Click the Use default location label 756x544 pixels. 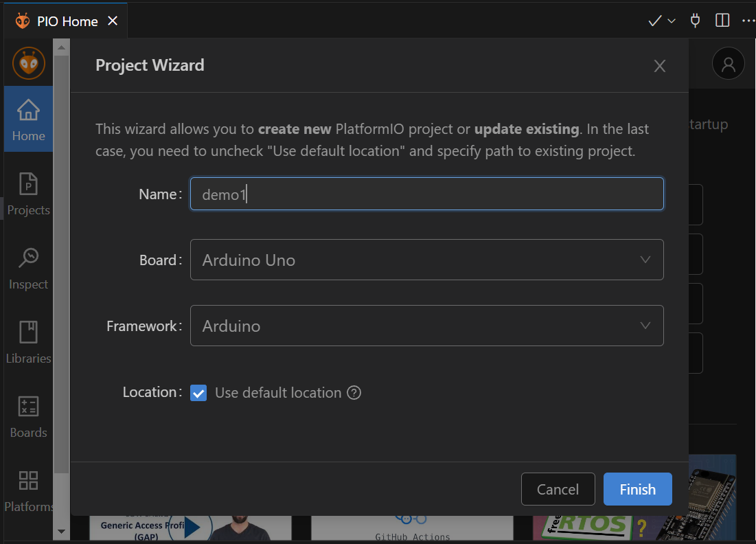click(278, 393)
